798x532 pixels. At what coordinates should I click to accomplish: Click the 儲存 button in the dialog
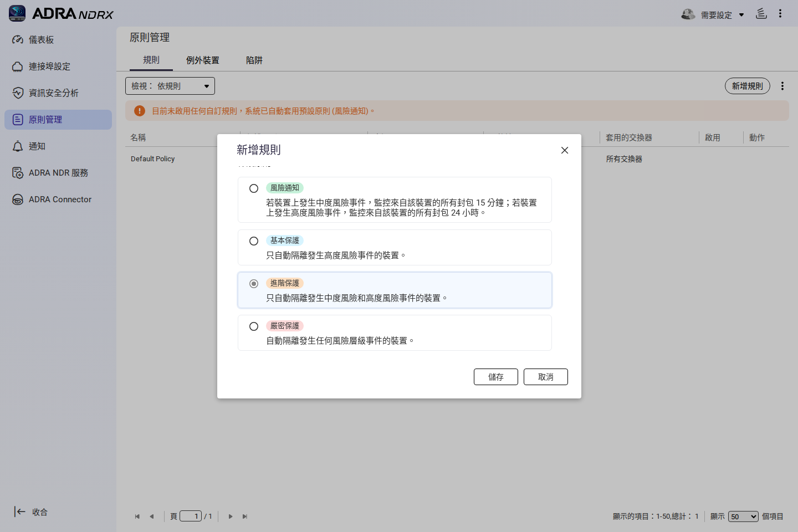point(496,377)
